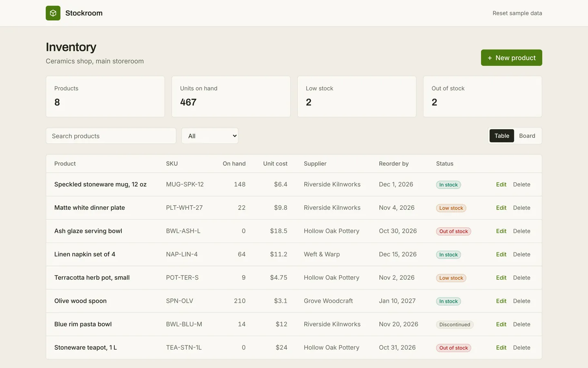Click the Weft & Warp supplier cell
This screenshot has height=368, width=588.
click(x=322, y=254)
